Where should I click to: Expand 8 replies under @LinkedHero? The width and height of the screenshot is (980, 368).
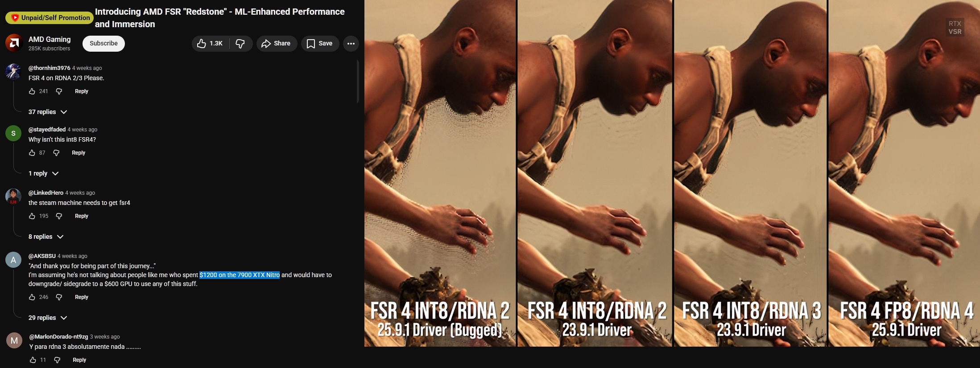46,237
